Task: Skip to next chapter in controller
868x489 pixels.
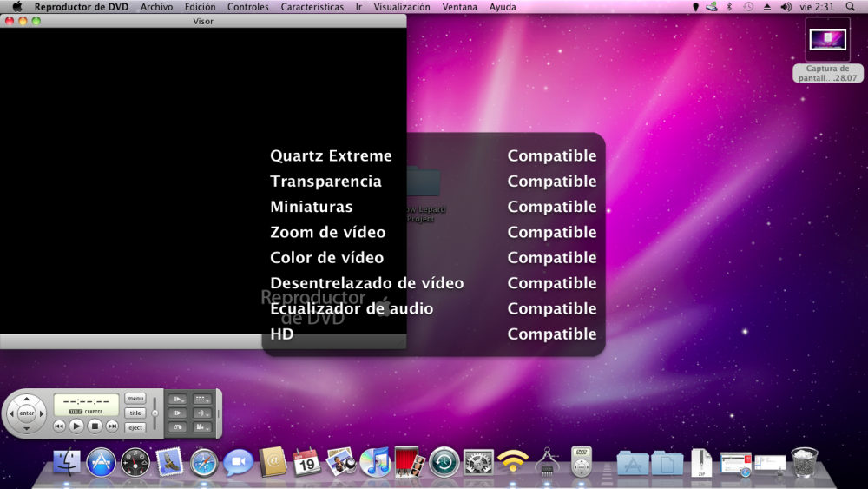Action: pos(112,426)
